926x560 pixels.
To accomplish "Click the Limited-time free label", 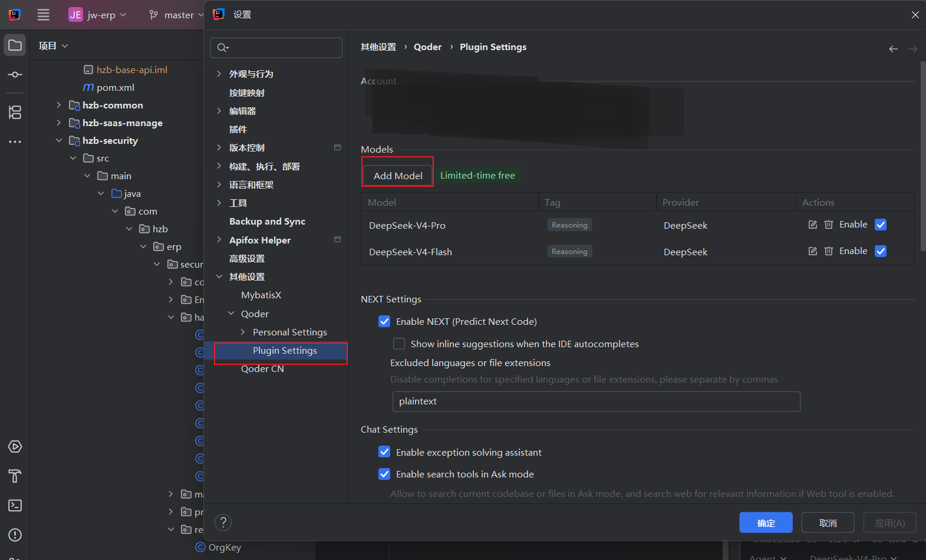I will point(477,175).
